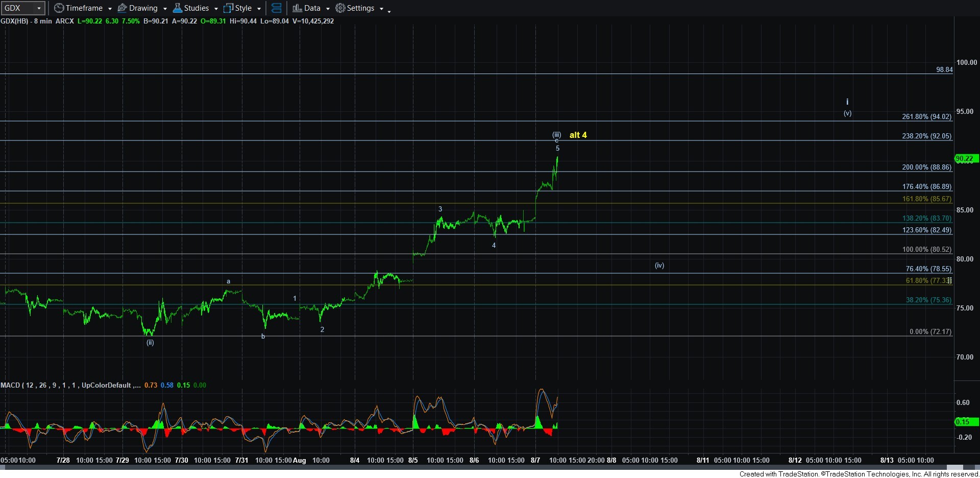Viewport: 980px width, 478px height.
Task: Click the green 0.15 MACD value marker
Action: [x=966, y=422]
